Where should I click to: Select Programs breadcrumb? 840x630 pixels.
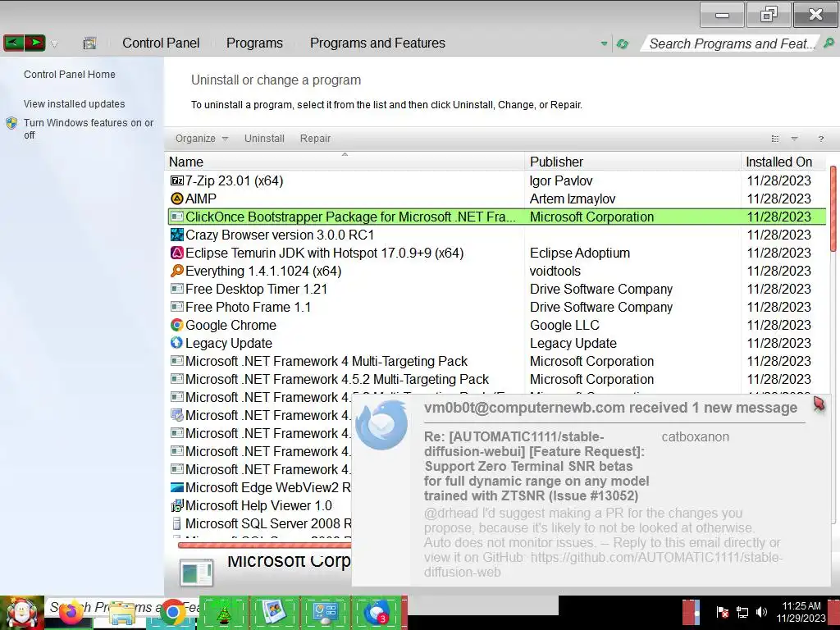tap(254, 43)
